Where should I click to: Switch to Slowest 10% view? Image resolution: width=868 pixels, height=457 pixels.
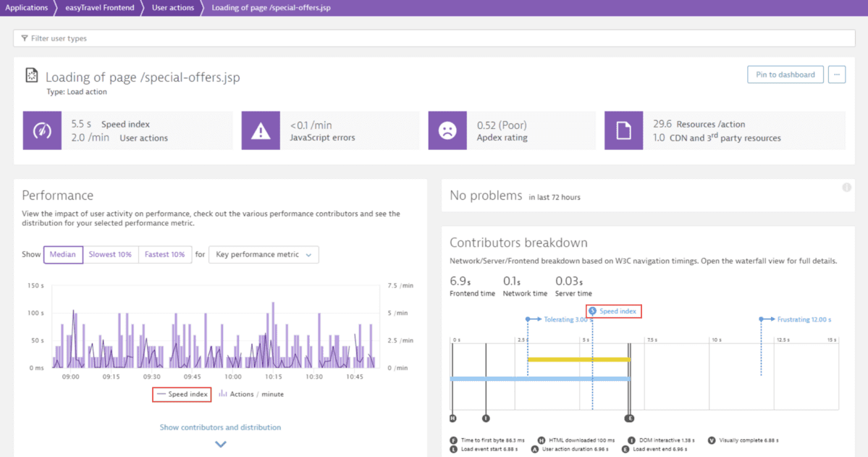pyautogui.click(x=110, y=254)
